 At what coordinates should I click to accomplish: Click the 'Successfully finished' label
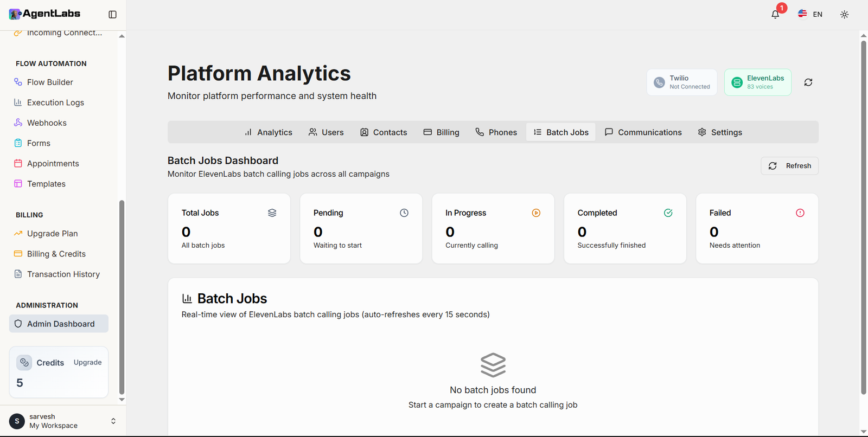tap(611, 246)
